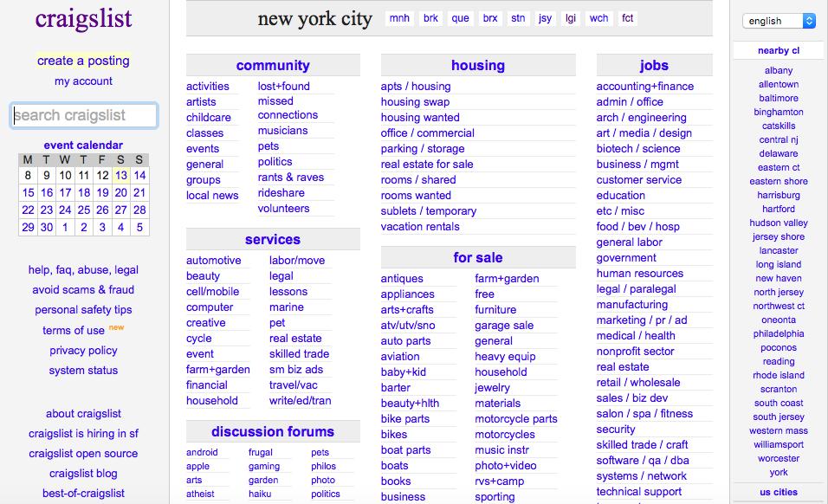Select the mnh area tab
Screen dimensions: 828x504
click(399, 18)
